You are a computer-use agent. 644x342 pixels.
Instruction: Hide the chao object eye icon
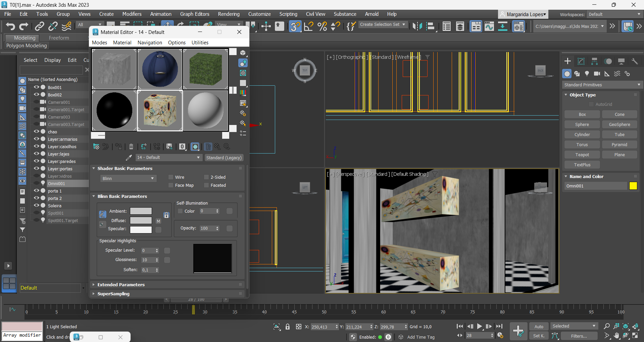pyautogui.click(x=36, y=132)
